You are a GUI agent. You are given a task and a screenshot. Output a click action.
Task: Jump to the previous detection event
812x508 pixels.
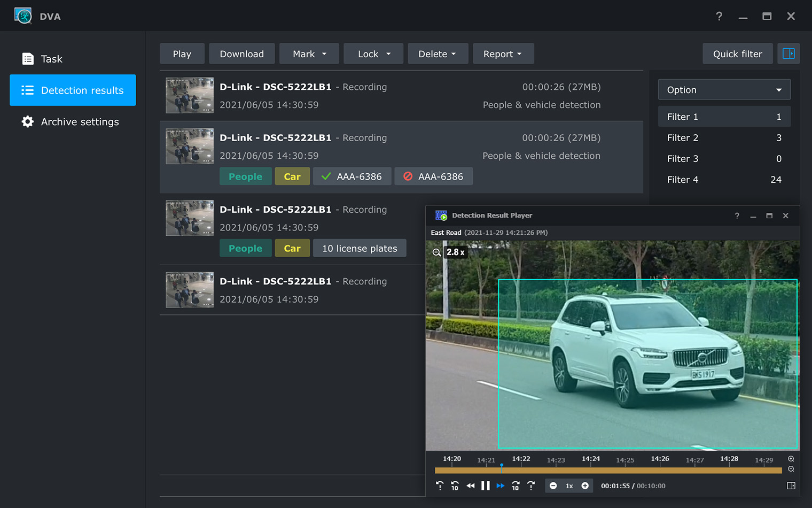(439, 486)
